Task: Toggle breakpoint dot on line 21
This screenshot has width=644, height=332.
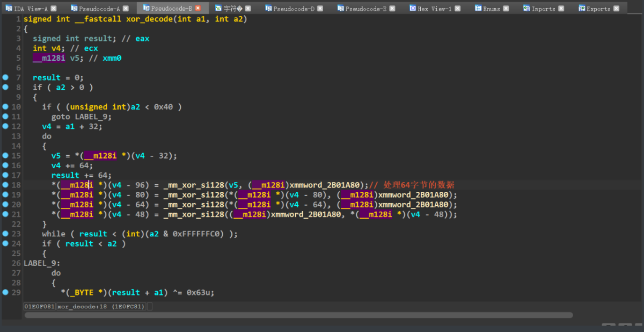Action: coord(5,214)
